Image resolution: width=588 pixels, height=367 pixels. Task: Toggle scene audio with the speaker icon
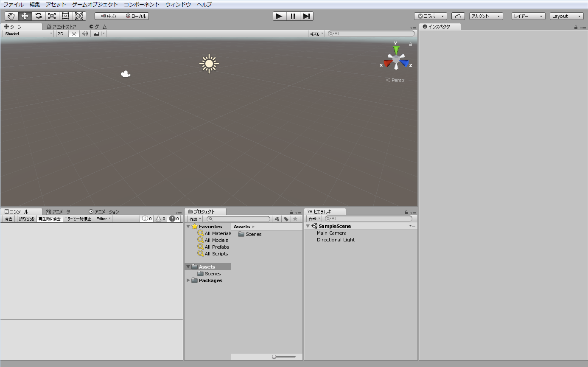[x=85, y=34]
